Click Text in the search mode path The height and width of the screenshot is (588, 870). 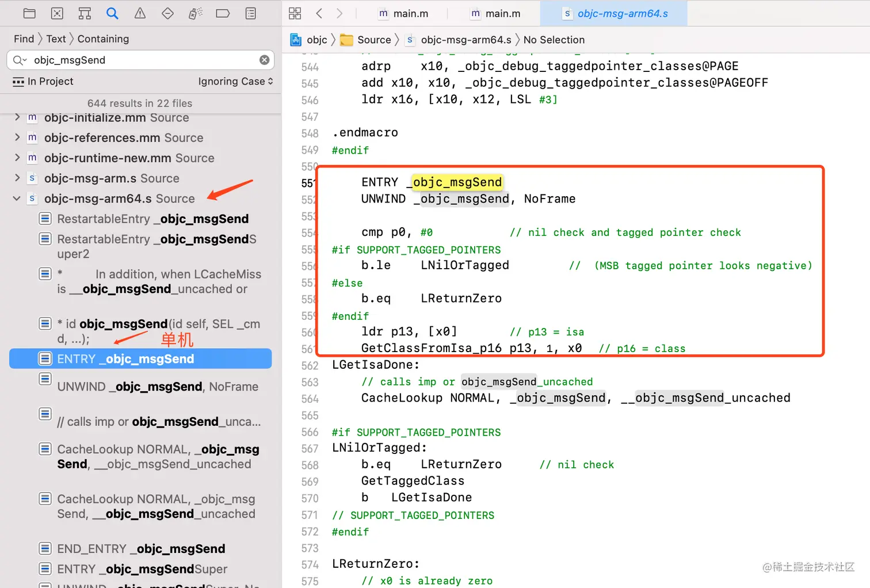pos(56,39)
